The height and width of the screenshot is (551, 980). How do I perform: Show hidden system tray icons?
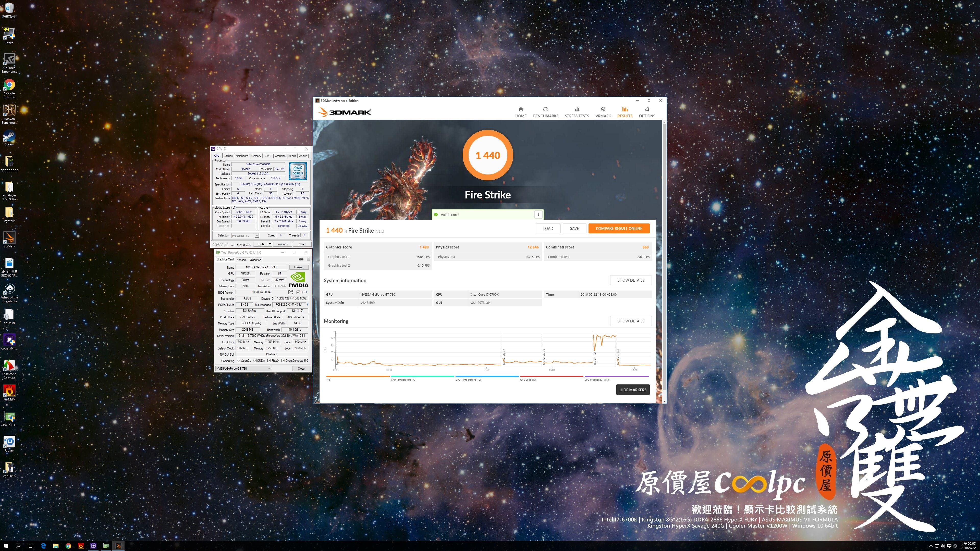pos(930,546)
